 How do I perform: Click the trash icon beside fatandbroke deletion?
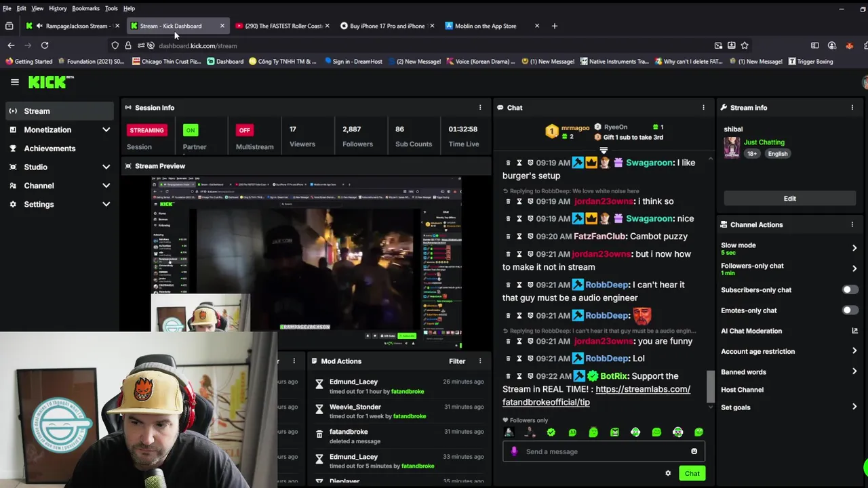[319, 434]
